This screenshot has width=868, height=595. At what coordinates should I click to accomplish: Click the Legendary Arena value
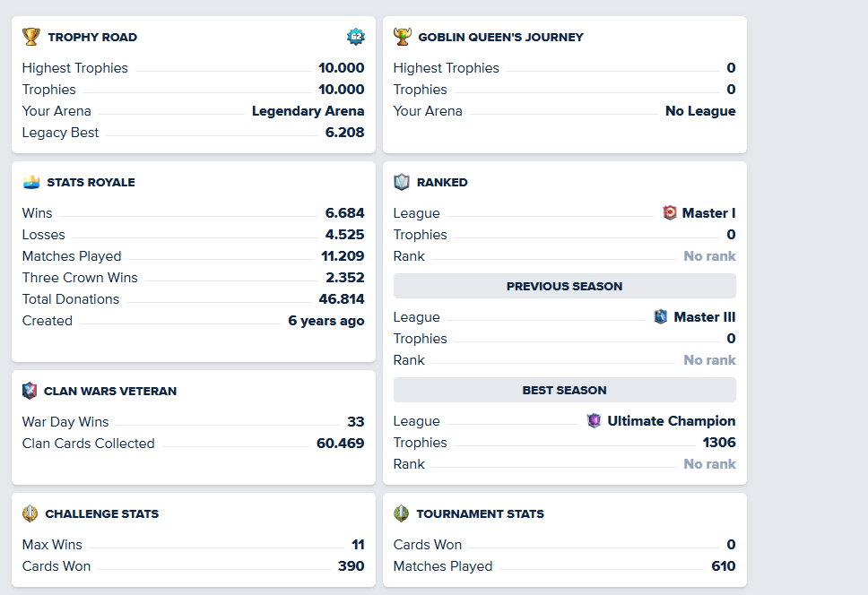pyautogui.click(x=308, y=111)
